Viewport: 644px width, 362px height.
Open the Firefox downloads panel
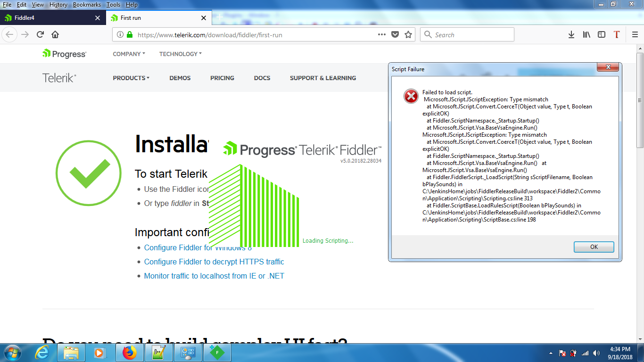(571, 34)
